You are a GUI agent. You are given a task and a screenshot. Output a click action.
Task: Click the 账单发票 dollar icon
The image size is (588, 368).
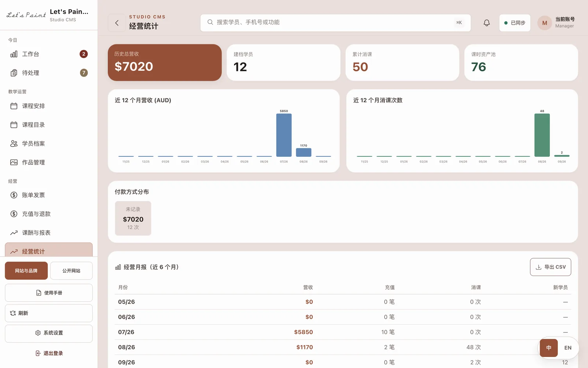click(14, 195)
